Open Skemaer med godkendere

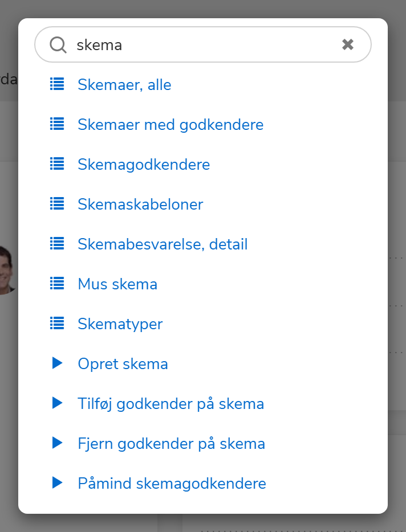170,124
